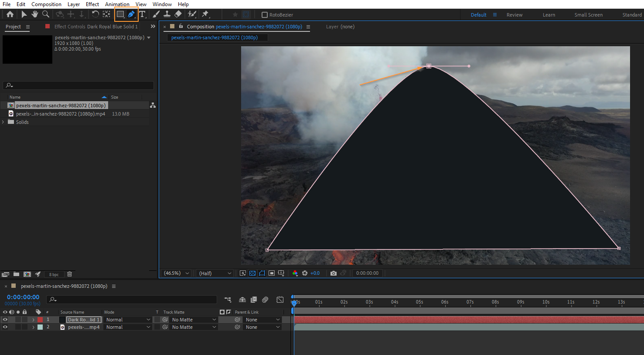This screenshot has width=644, height=355.
Task: Click the red label color of layer 1
Action: click(x=40, y=320)
